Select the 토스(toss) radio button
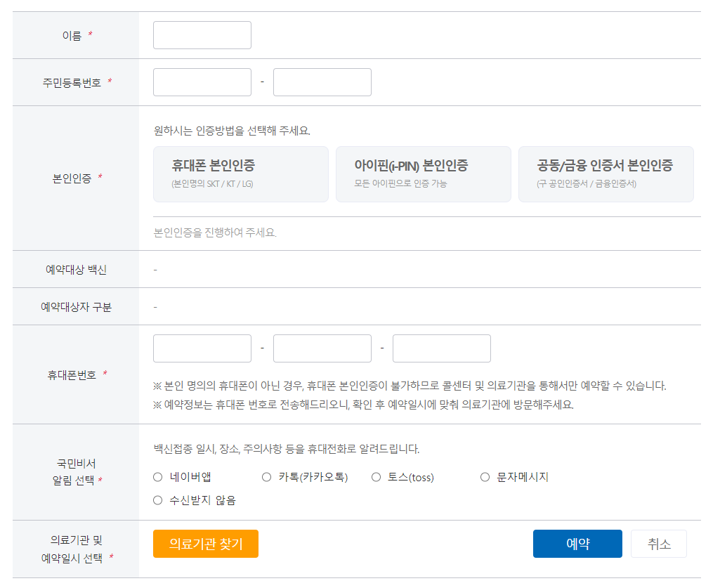The image size is (720, 588). pos(376,477)
